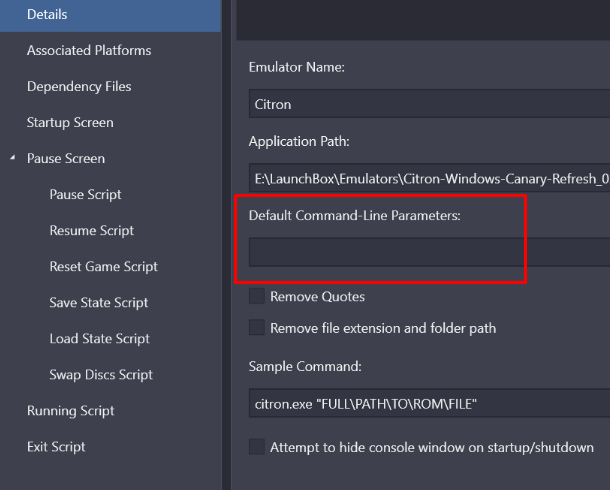Enable Attempt to hide console window checkbox
Screen dimensions: 610x490
coord(257,447)
